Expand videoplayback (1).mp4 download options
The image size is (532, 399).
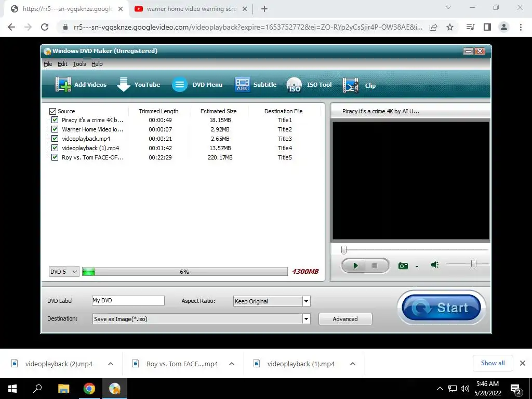pyautogui.click(x=353, y=364)
